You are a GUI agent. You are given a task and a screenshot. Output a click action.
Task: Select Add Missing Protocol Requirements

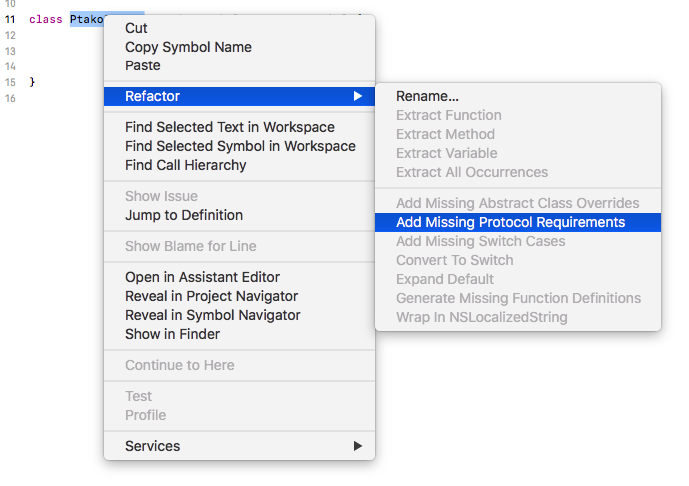click(510, 222)
